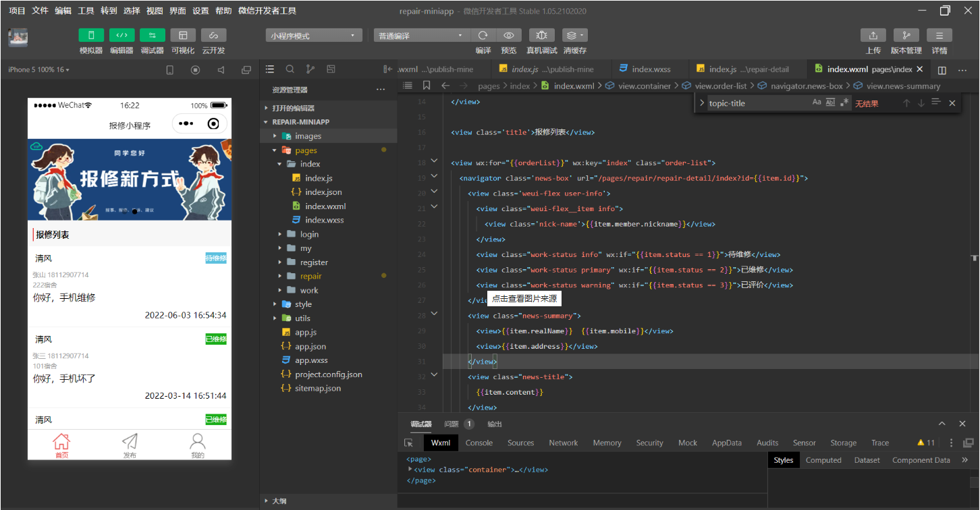Open version management icon
This screenshot has height=510, width=980.
point(906,36)
